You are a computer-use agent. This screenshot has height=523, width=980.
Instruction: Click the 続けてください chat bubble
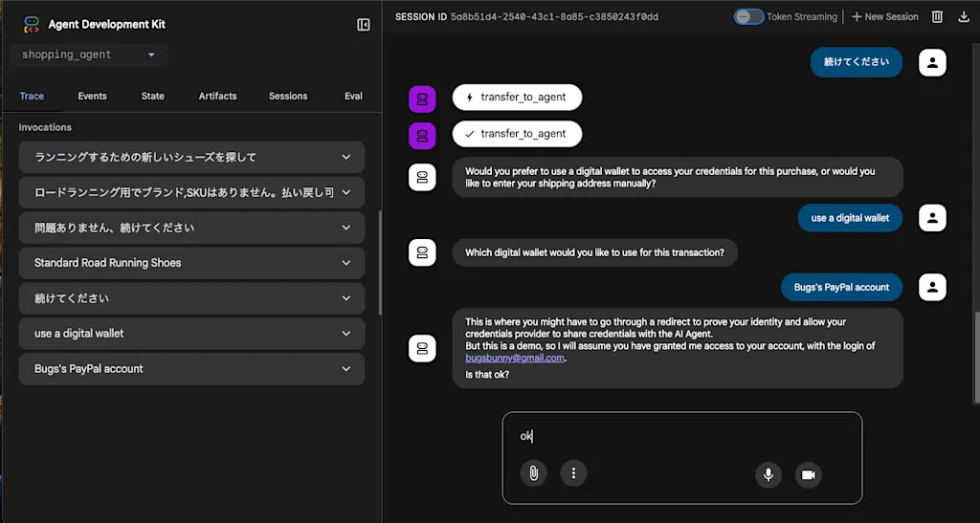pos(857,62)
